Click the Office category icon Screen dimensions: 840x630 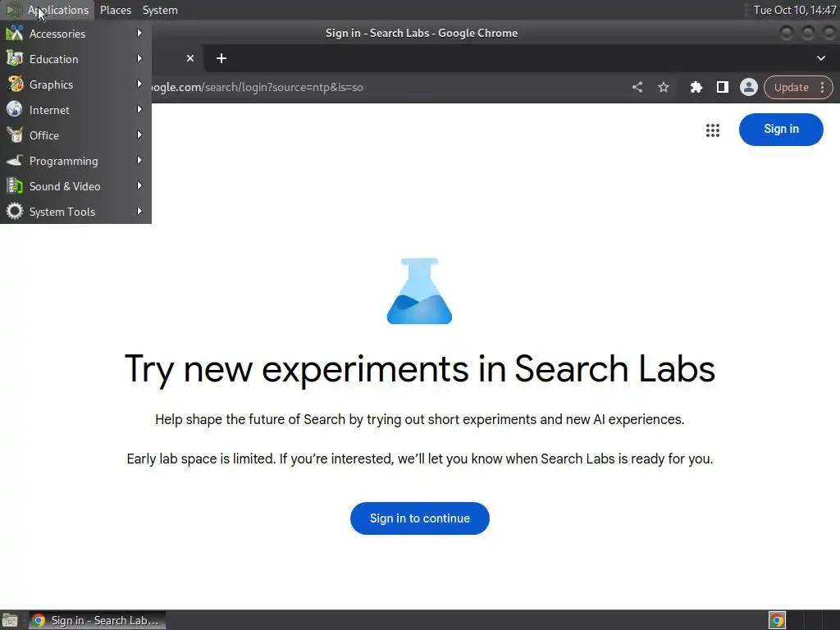(15, 135)
